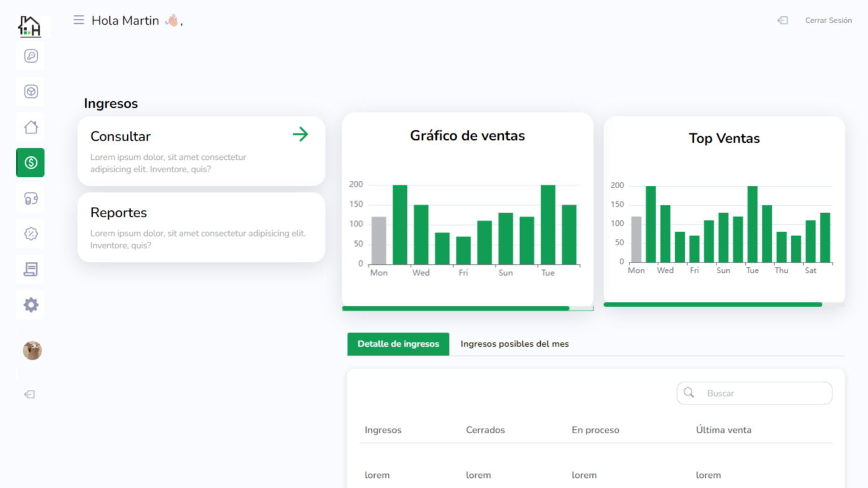
Task: Go to the home sidebar icon
Action: tap(31, 127)
